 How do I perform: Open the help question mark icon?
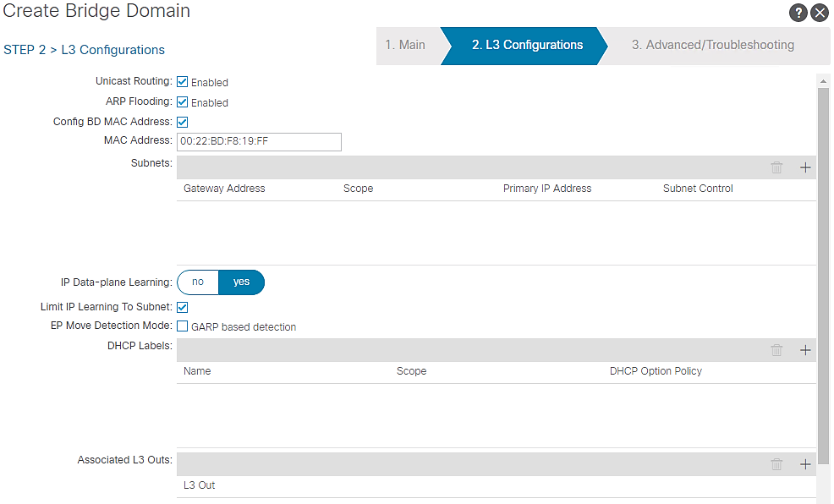click(x=798, y=13)
